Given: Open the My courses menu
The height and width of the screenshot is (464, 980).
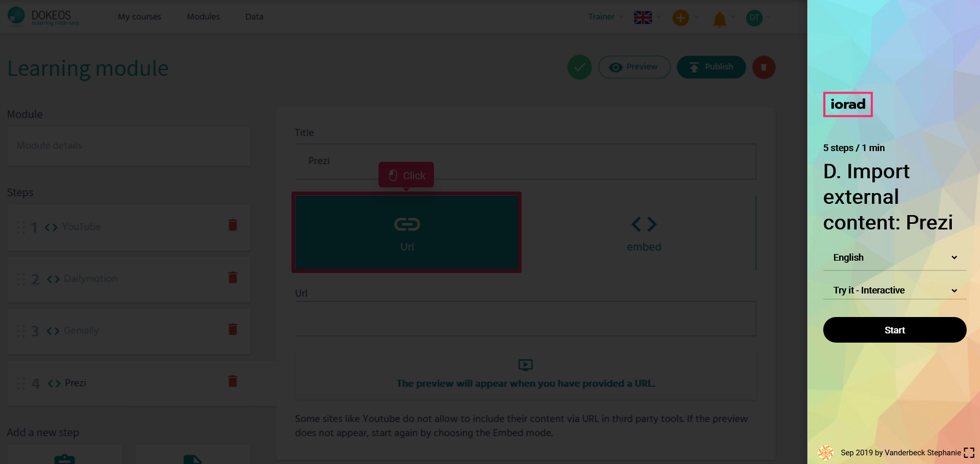Looking at the screenshot, I should pos(139,17).
